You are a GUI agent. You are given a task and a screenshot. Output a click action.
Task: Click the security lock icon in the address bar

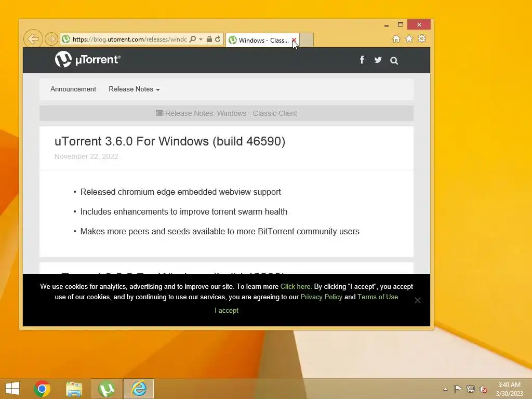click(209, 39)
